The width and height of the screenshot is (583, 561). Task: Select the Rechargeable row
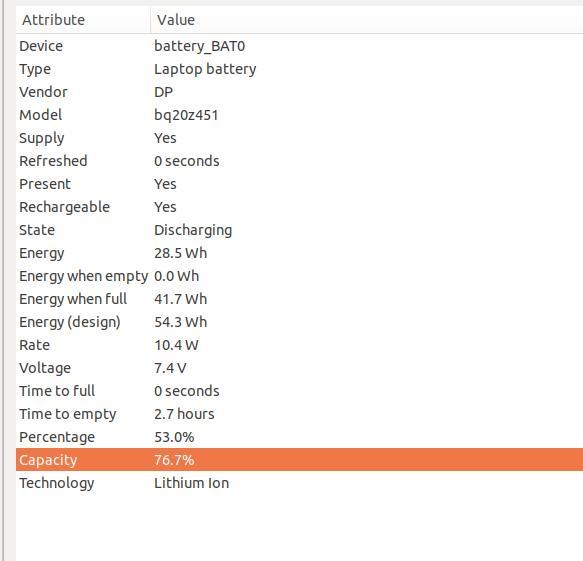point(299,207)
